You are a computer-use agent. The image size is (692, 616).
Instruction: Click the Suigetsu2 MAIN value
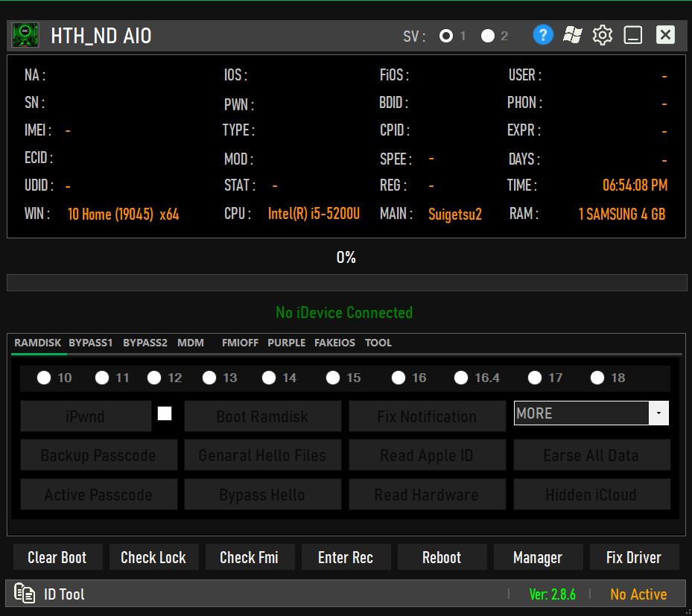click(x=454, y=214)
